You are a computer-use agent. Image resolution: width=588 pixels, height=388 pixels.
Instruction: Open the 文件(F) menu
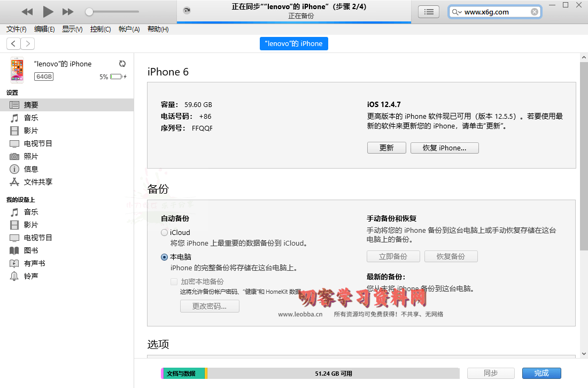click(17, 29)
